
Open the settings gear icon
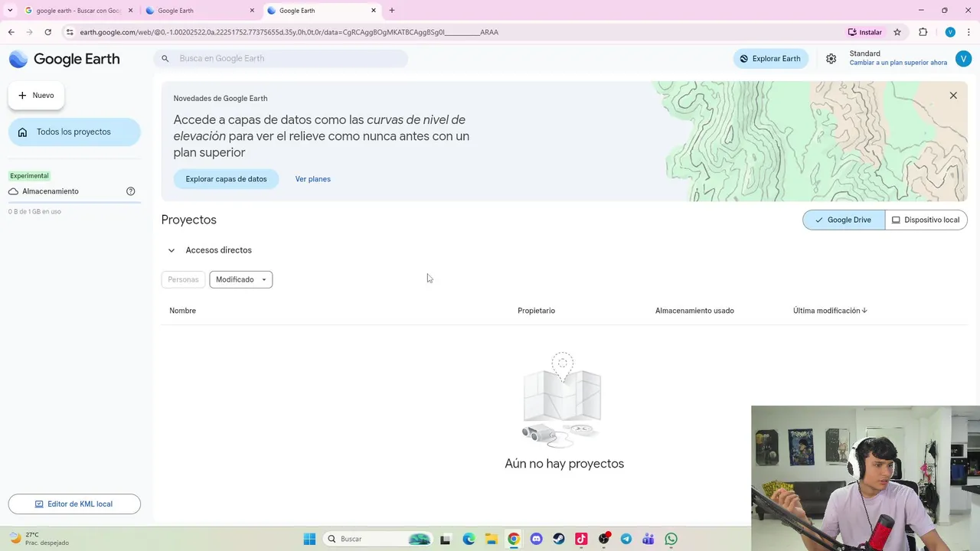[x=831, y=59]
